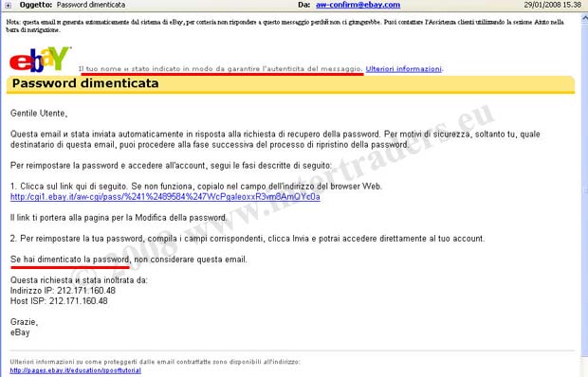Viewport: 588px width, 377px height.
Task: Click the date 29/01/2008 15.38
Action: [552, 5]
